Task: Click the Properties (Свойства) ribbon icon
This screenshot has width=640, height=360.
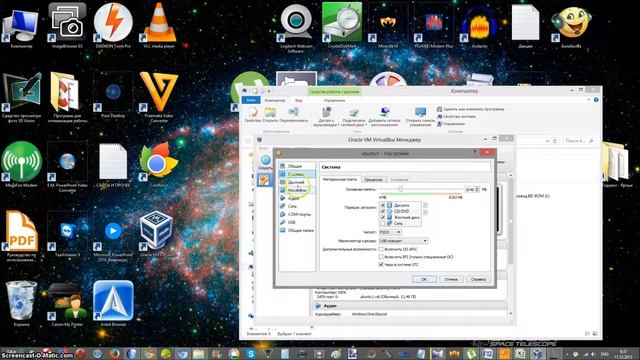Action: (253, 115)
